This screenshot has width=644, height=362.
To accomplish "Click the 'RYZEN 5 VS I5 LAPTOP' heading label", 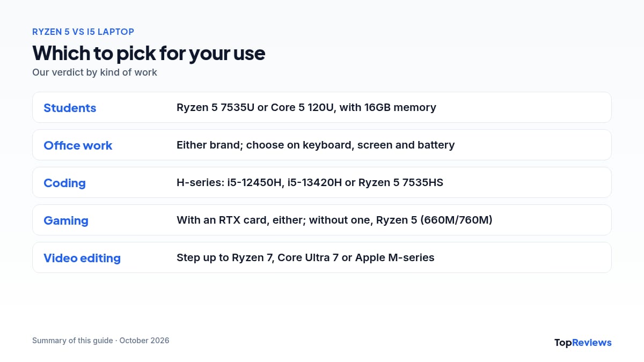I will (83, 32).
